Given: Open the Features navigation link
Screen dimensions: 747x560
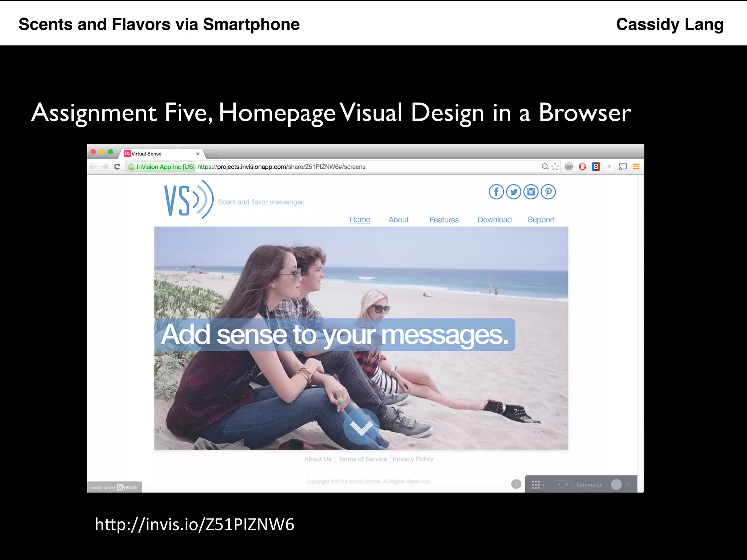Looking at the screenshot, I should 444,219.
